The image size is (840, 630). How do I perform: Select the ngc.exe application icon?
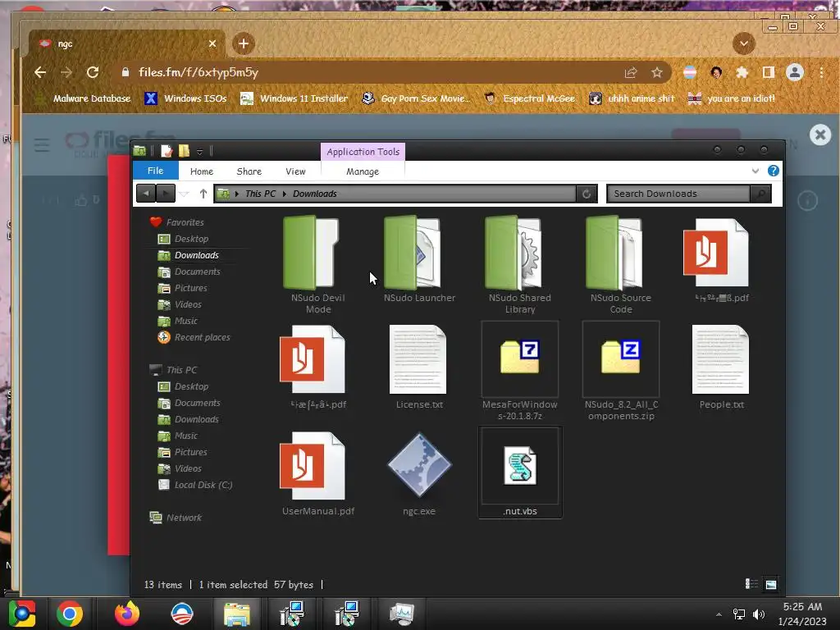(x=419, y=465)
